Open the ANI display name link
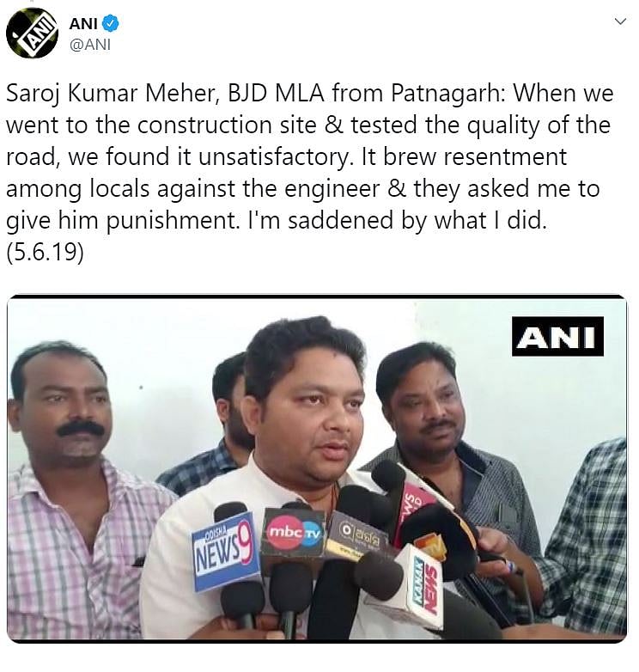This screenshot has width=639, height=672. pos(84,23)
